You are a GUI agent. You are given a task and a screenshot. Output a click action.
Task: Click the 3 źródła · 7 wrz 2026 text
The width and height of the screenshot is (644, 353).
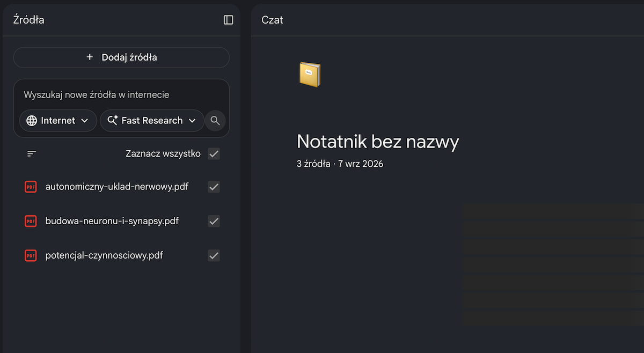pyautogui.click(x=340, y=164)
